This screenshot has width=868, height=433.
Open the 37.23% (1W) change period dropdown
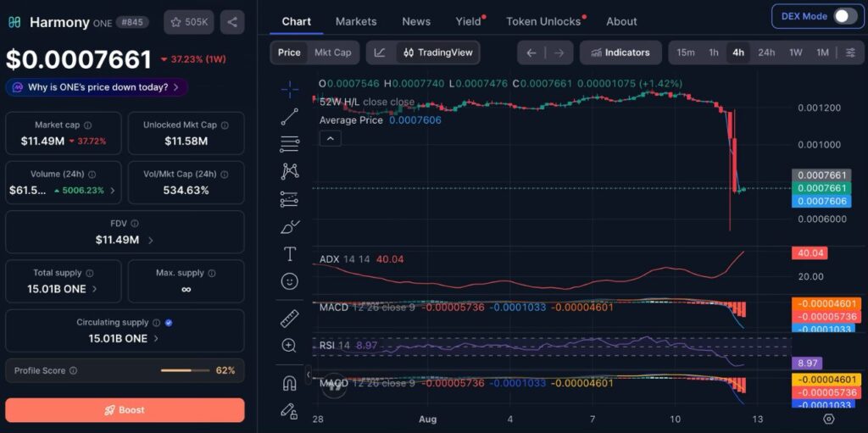pyautogui.click(x=194, y=59)
